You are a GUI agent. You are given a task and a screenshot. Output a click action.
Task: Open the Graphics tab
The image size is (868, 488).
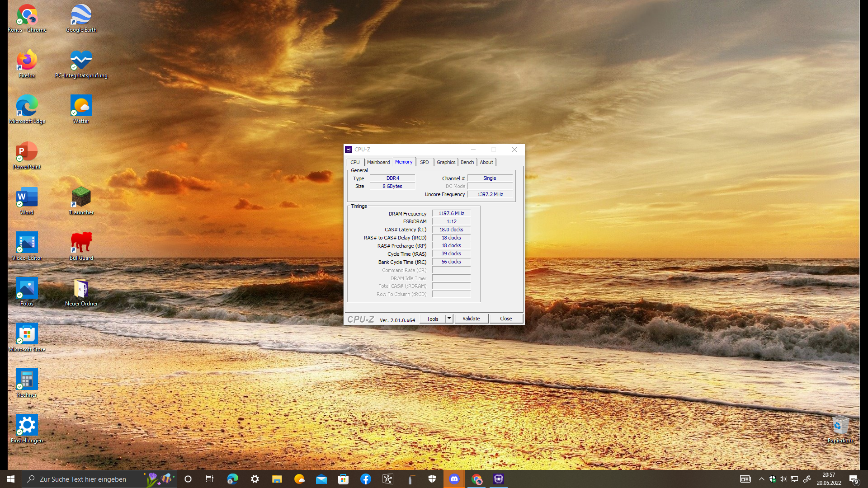446,162
